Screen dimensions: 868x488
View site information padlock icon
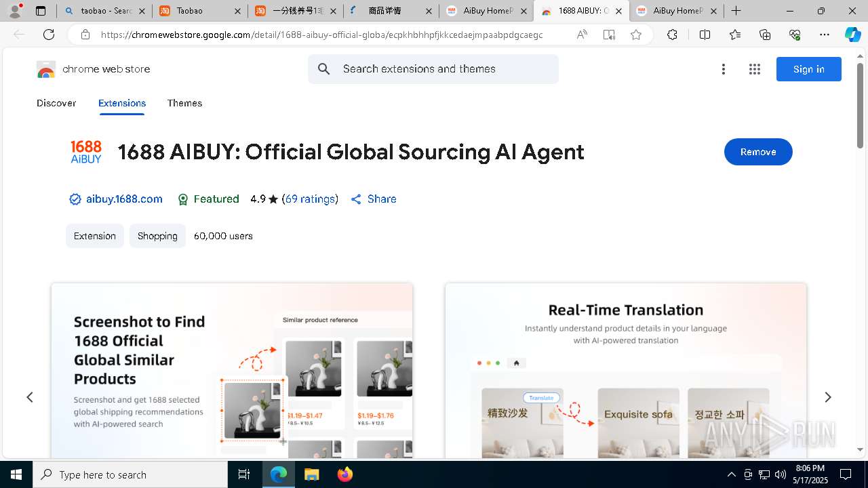coord(85,35)
